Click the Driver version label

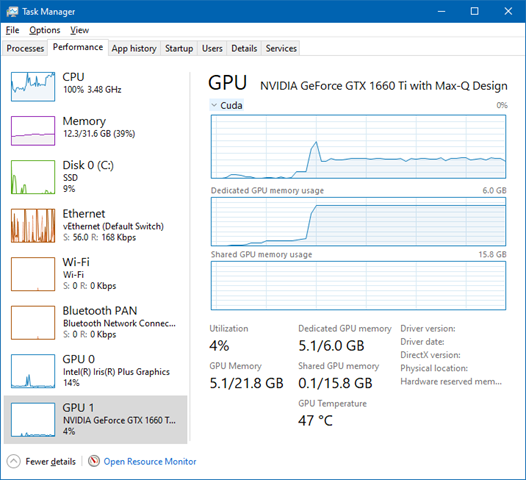(x=428, y=328)
